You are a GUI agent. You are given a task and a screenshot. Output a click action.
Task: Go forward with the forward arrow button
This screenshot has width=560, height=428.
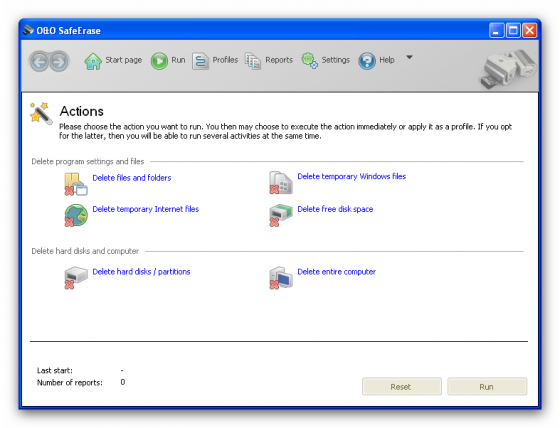59,62
